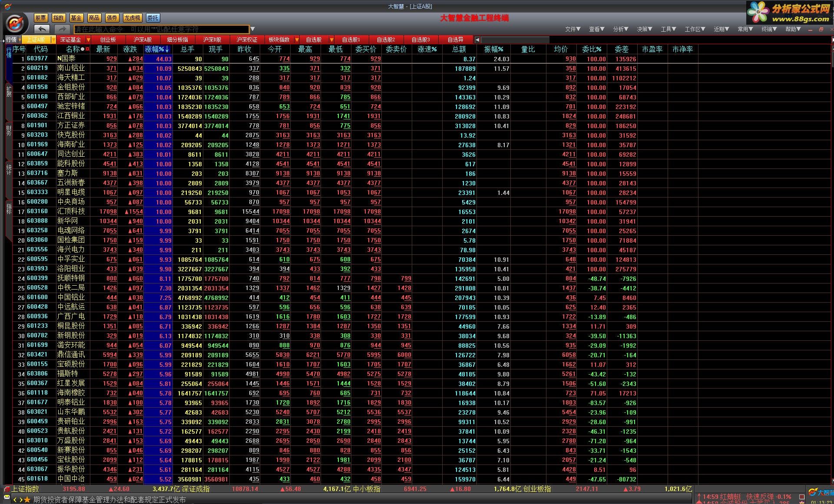Expand the 自选股 tab dropdown arrow
Image resolution: width=834 pixels, height=504 pixels.
[x=332, y=40]
